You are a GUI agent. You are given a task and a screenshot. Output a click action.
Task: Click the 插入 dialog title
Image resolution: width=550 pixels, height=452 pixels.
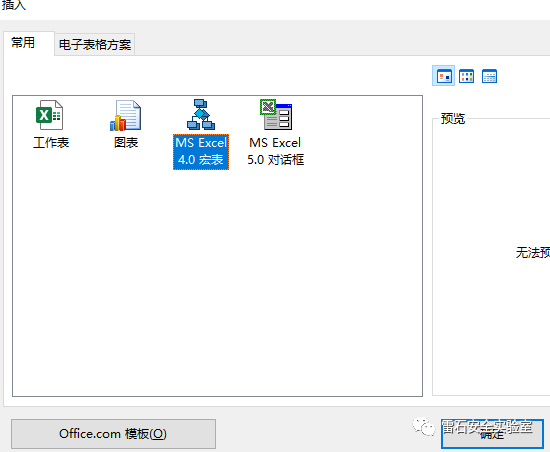point(13,5)
